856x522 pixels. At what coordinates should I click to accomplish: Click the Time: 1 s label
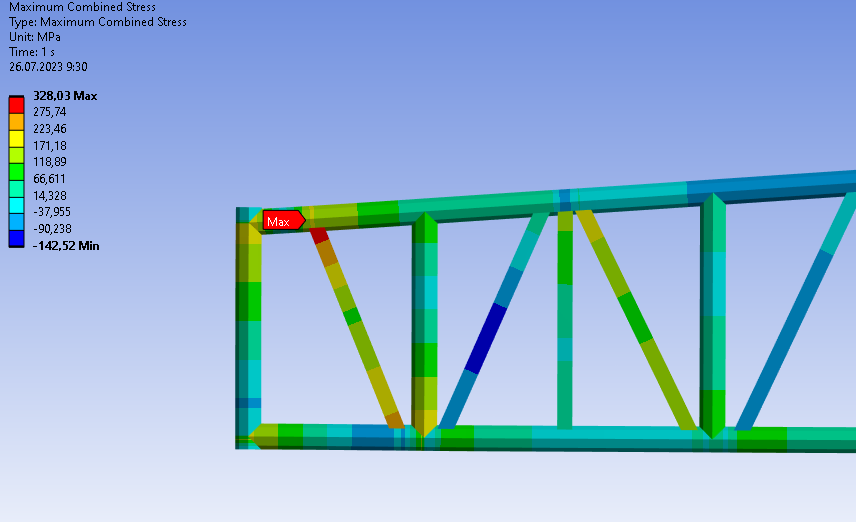pos(32,52)
